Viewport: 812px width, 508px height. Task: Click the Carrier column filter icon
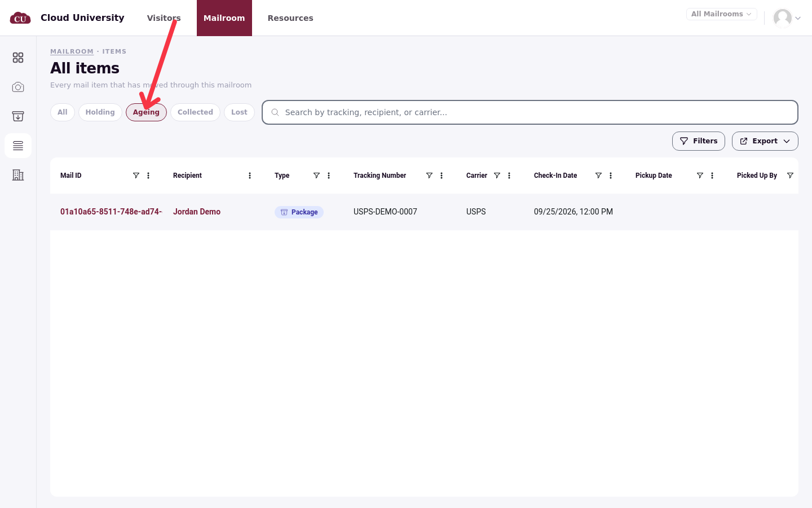497,176
